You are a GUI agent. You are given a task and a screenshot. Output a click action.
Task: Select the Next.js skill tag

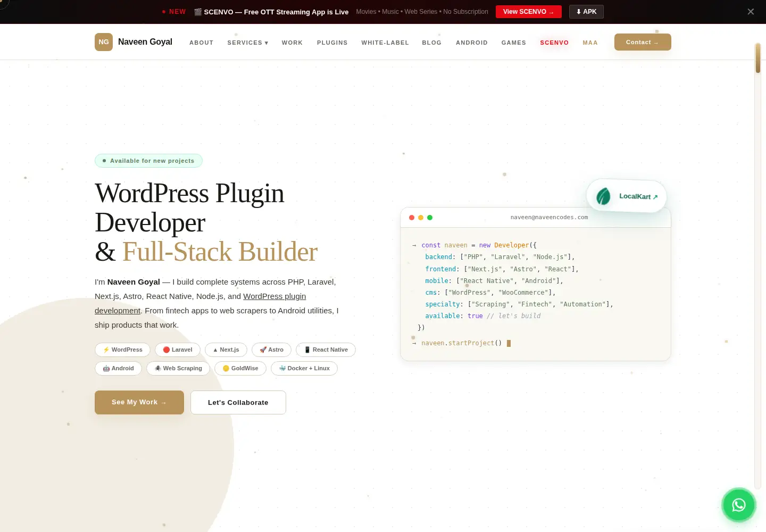pyautogui.click(x=226, y=350)
